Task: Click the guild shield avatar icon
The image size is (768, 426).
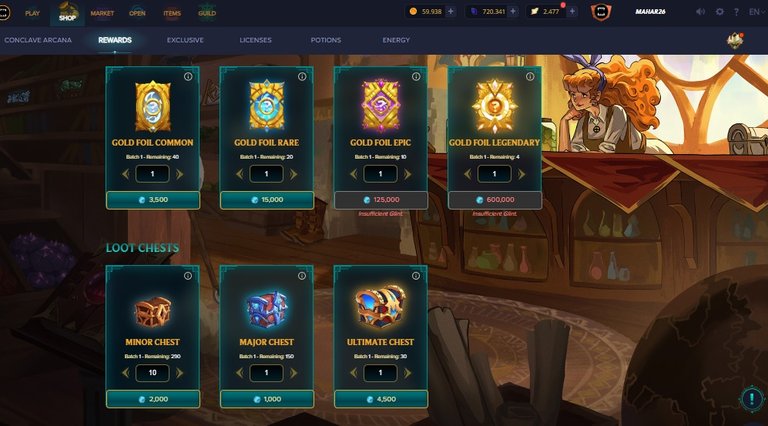Action: pos(601,12)
